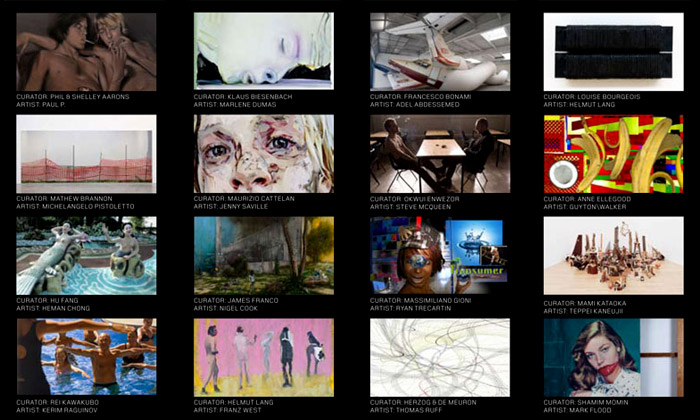Select artist text Teppei Kaneuji
Image resolution: width=700 pixels, height=420 pixels.
[x=583, y=311]
